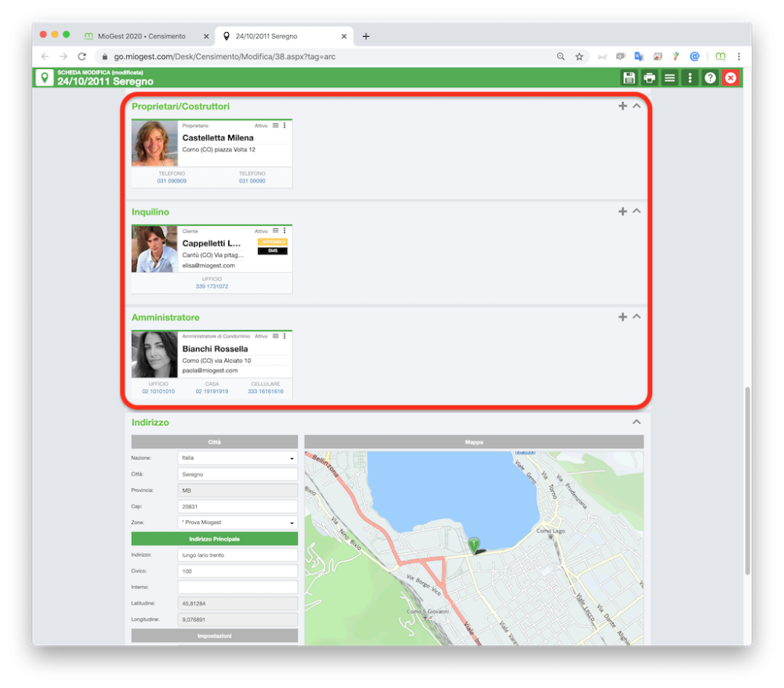Call Castelletta phone 031 090909
Viewport: 784px width, 688px height.
coord(172,181)
